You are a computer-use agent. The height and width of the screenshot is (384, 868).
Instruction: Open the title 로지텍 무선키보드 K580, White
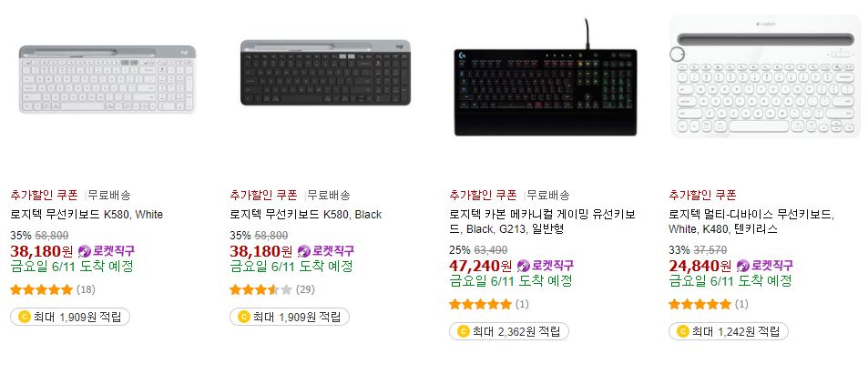87,215
